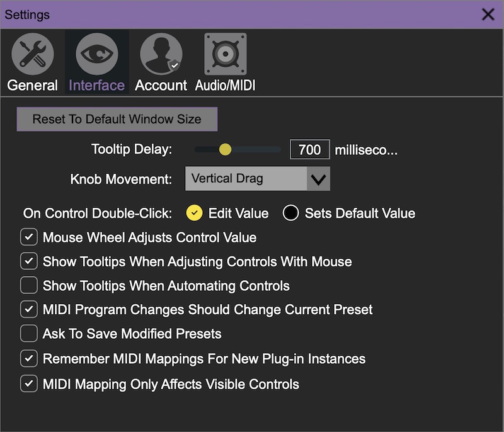Select the Interface eye icon
The width and height of the screenshot is (504, 432).
pyautogui.click(x=96, y=54)
